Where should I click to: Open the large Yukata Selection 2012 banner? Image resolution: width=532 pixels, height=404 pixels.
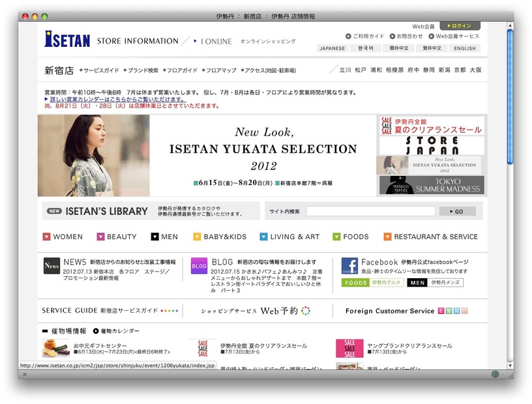click(207, 155)
